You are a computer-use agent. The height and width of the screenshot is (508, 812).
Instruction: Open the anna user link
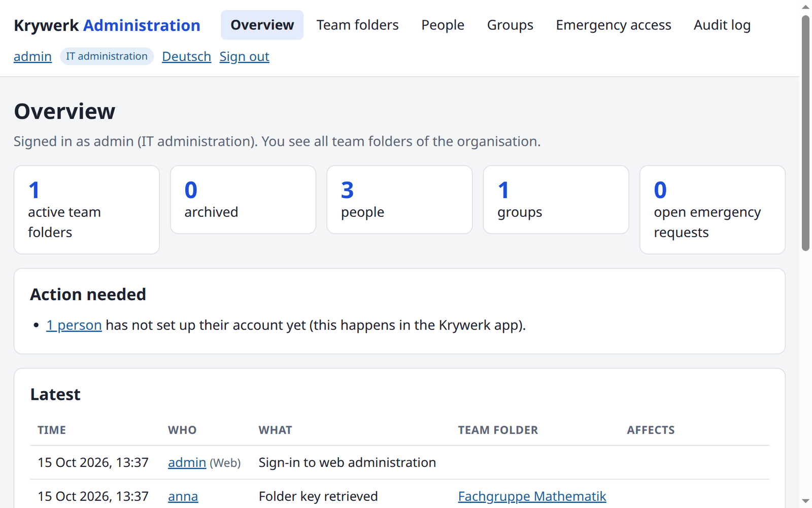click(x=183, y=496)
